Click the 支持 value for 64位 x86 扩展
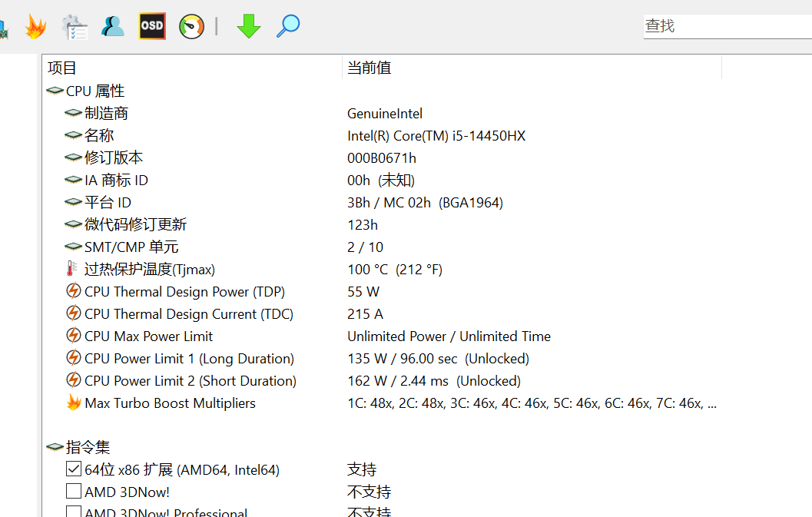The image size is (812, 517). coord(362,469)
